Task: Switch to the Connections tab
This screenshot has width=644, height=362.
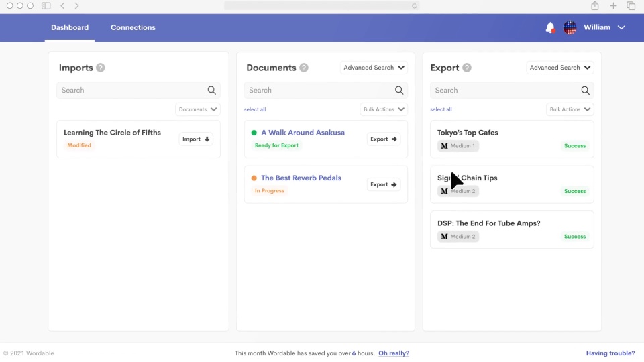Action: click(x=133, y=27)
